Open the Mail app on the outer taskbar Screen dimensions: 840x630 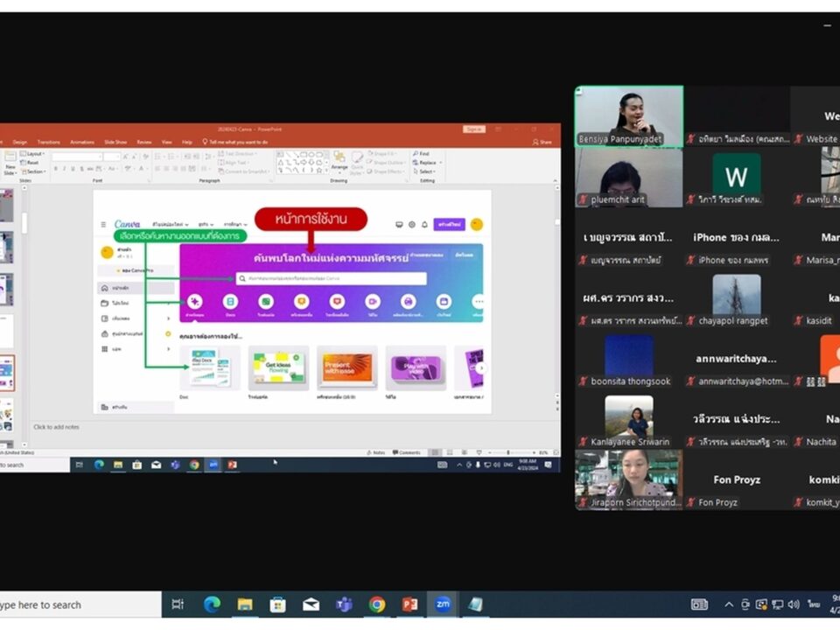point(311,605)
